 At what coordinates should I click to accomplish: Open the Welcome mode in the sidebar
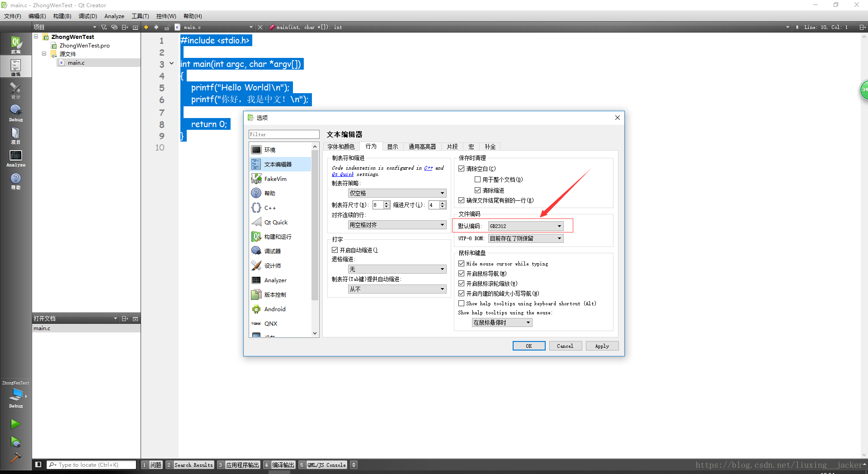point(16,44)
